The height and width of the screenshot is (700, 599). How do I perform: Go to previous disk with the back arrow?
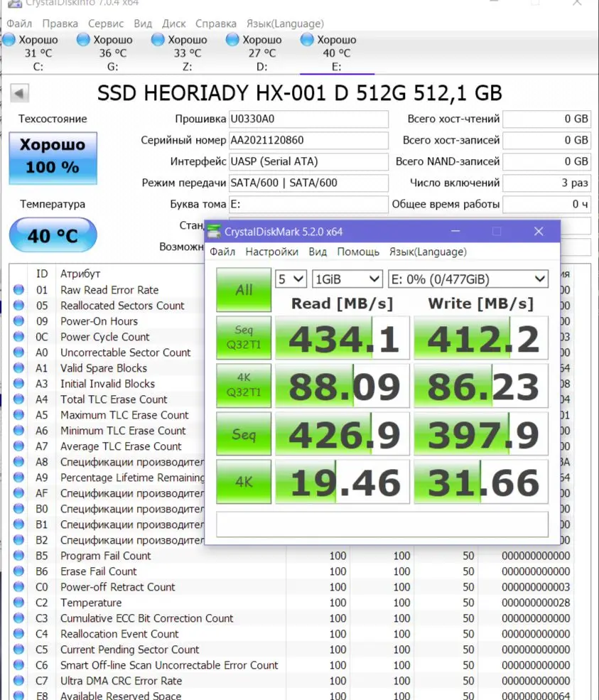[19, 94]
